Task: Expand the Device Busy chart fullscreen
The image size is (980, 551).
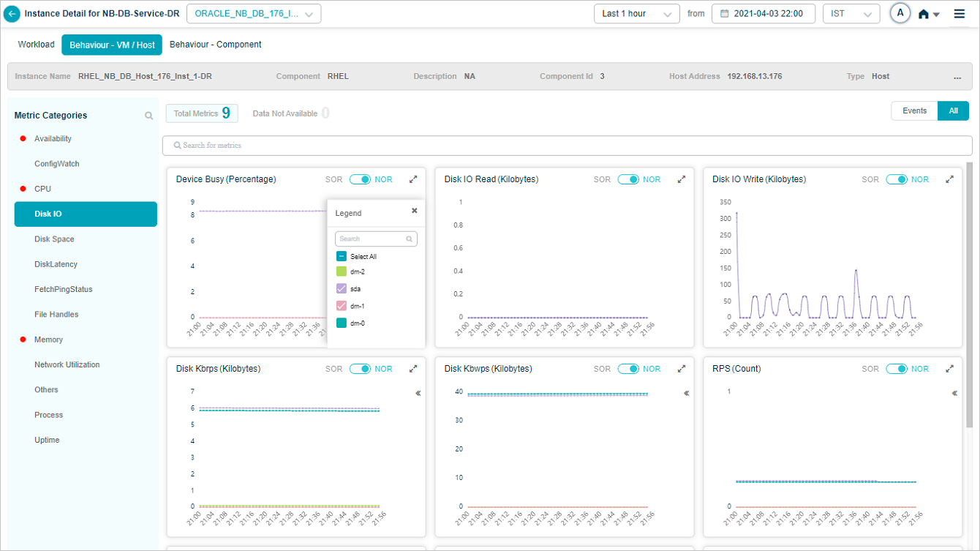Action: [x=413, y=179]
